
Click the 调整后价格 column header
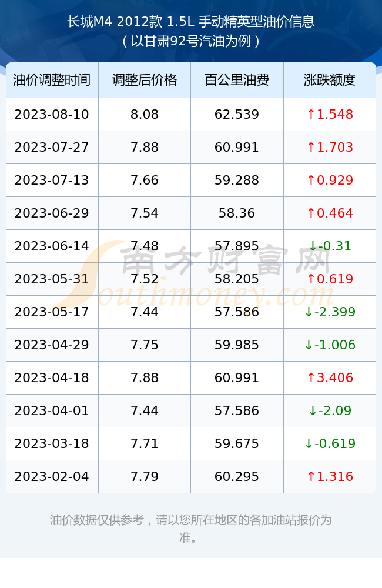click(x=145, y=80)
